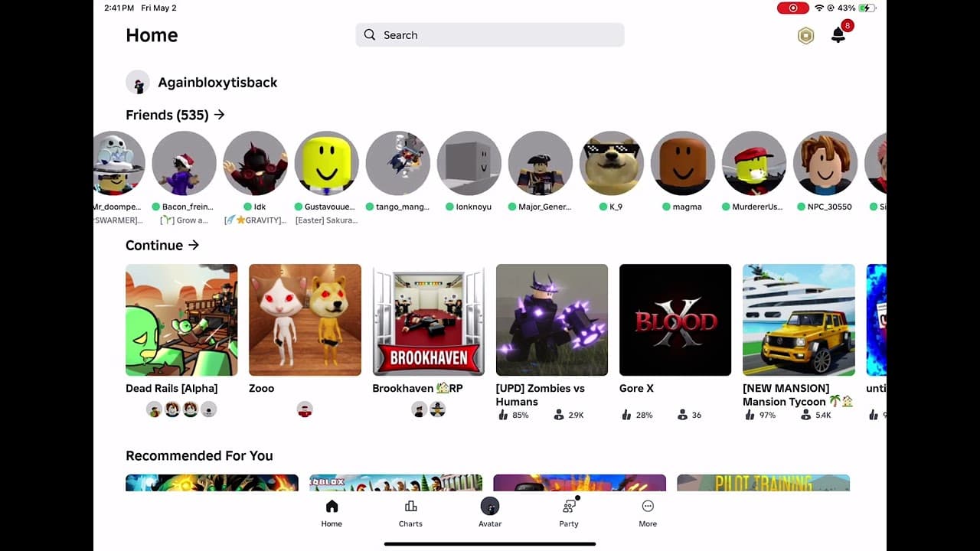
Task: Go to the Home tab
Action: click(x=332, y=514)
